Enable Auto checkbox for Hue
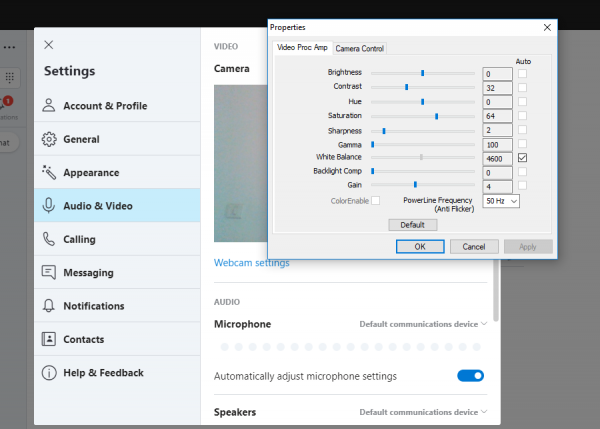600x429 pixels. [522, 101]
